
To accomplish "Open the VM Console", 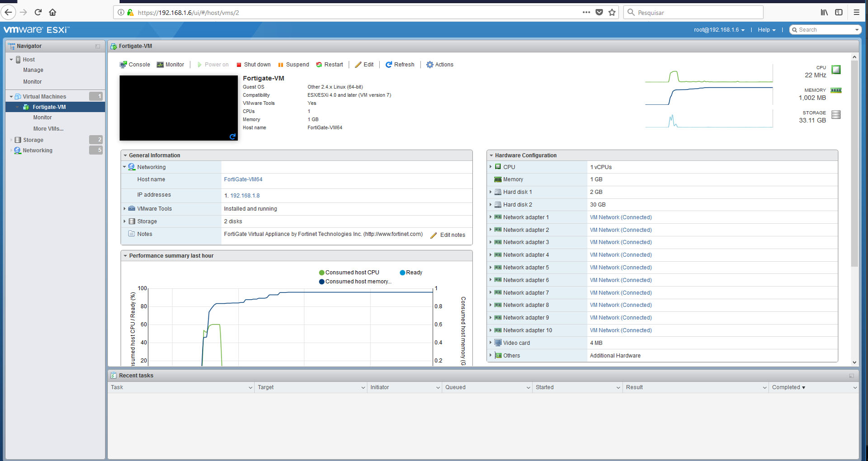I will [135, 65].
